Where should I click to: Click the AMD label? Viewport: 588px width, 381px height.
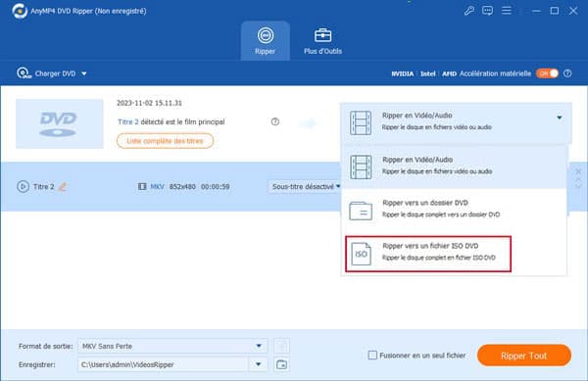pyautogui.click(x=449, y=73)
